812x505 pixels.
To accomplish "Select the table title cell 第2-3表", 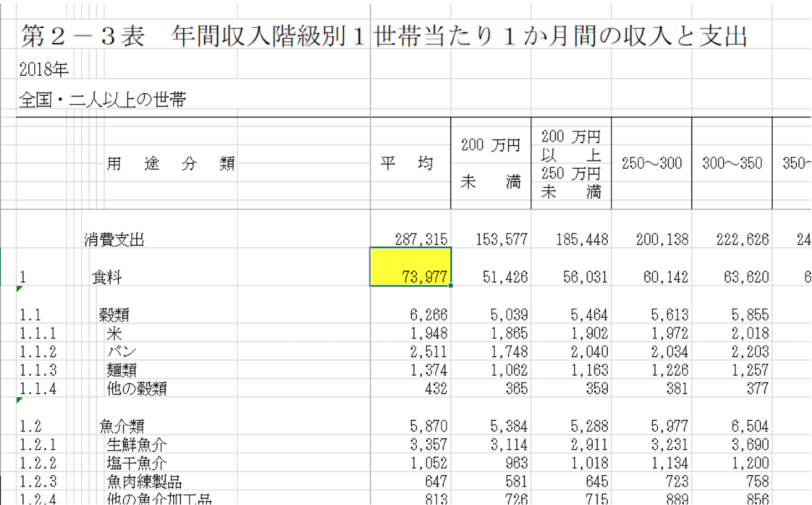I will tap(82, 37).
